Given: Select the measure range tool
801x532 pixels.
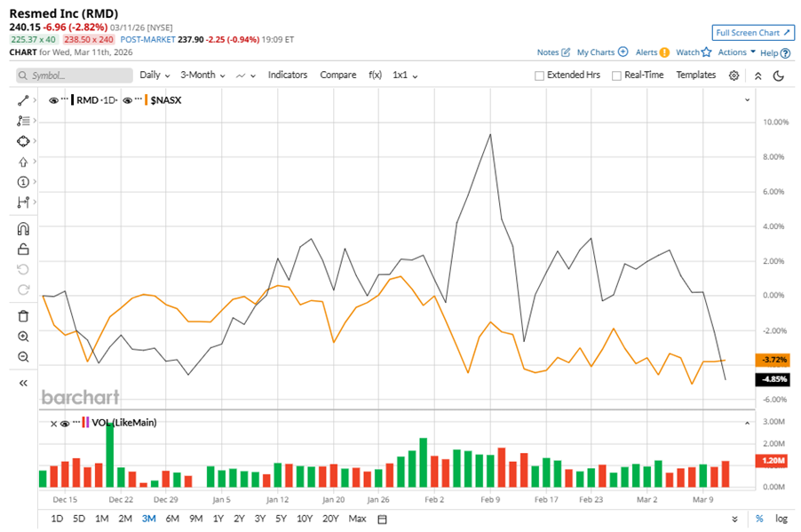Looking at the screenshot, I should (23, 202).
